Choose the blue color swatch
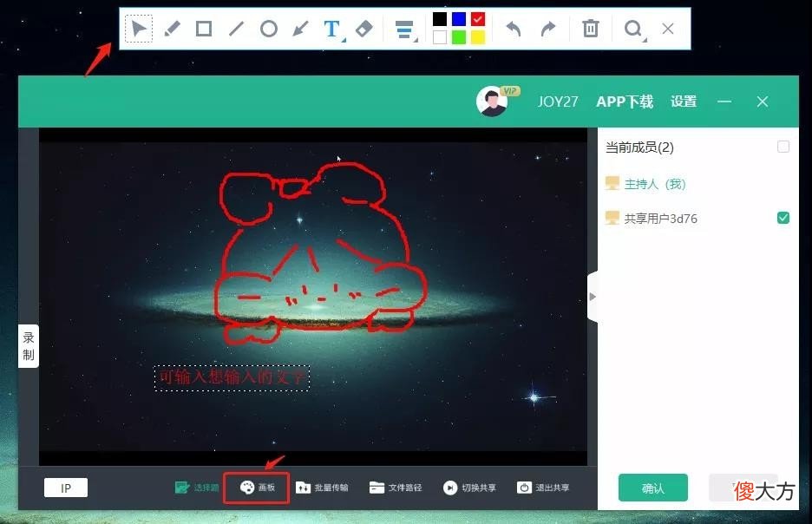Image resolution: width=812 pixels, height=524 pixels. (459, 19)
